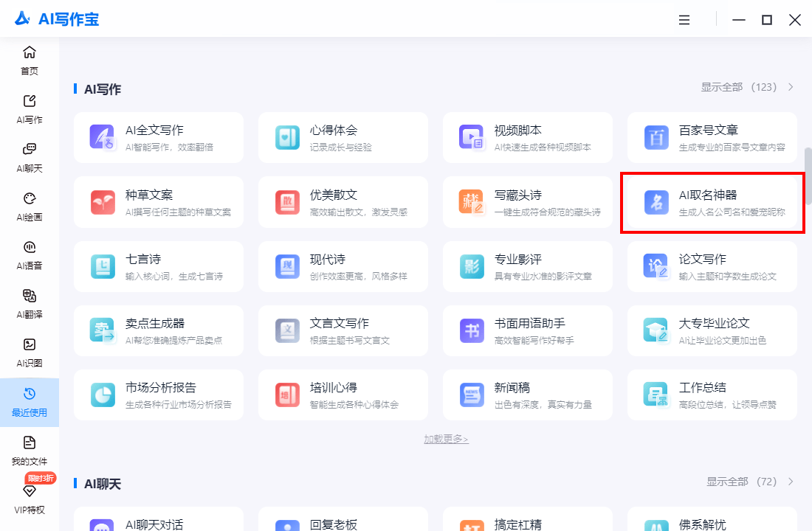This screenshot has width=812, height=531.
Task: Click the 加载更多 link
Action: [x=446, y=439]
